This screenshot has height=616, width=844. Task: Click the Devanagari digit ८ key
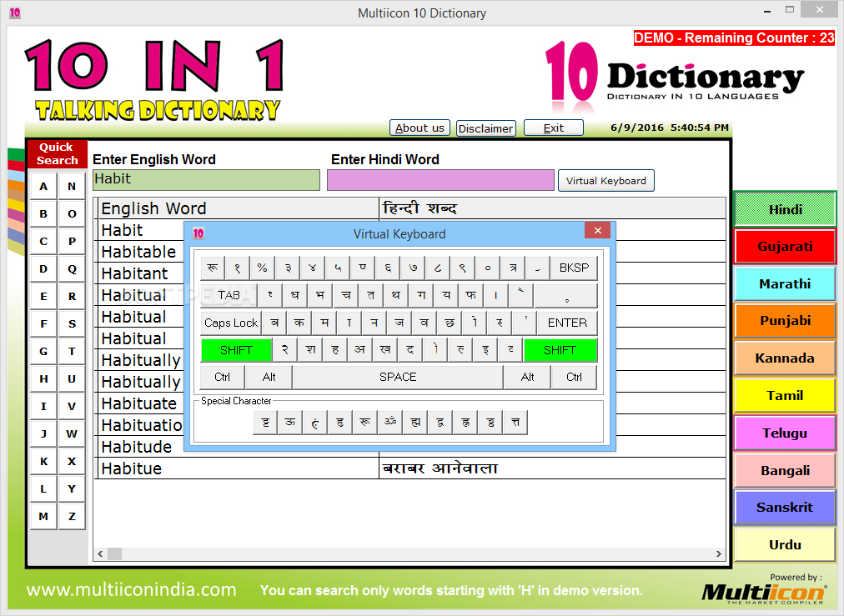pos(438,268)
